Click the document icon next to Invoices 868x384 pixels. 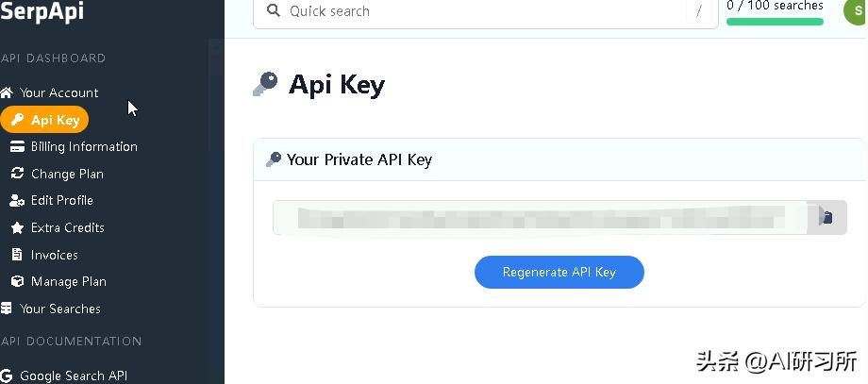click(16, 255)
